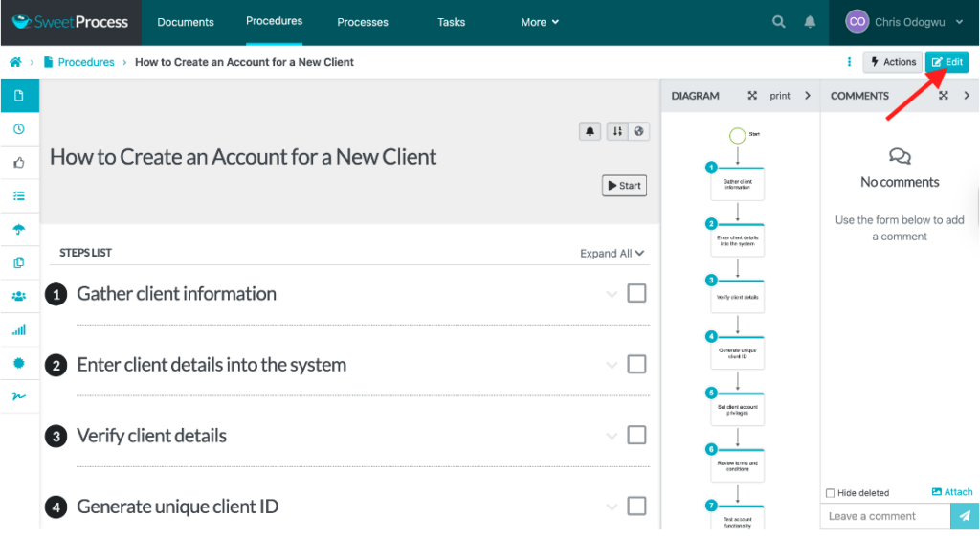Send the comment with paper plane icon
980x541 pixels.
(x=965, y=516)
